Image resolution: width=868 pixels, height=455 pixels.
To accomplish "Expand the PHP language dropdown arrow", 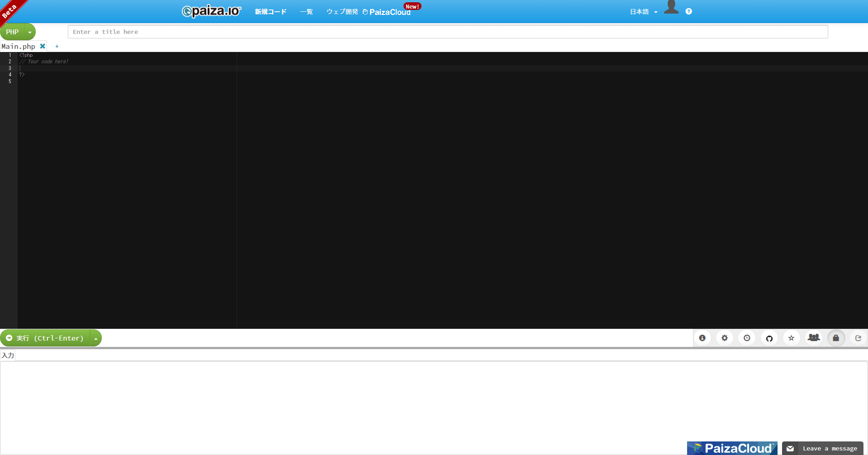I will (x=30, y=32).
